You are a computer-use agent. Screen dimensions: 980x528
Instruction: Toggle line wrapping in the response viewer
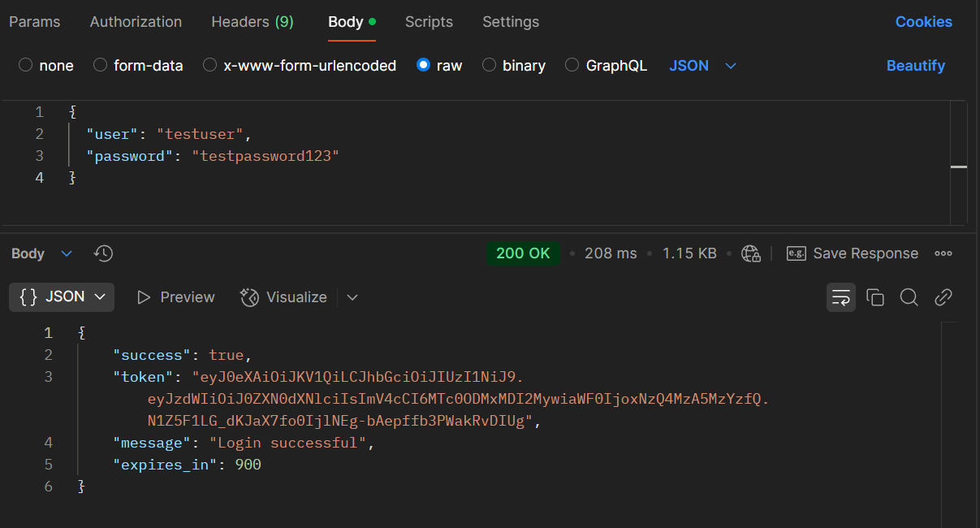pyautogui.click(x=840, y=297)
